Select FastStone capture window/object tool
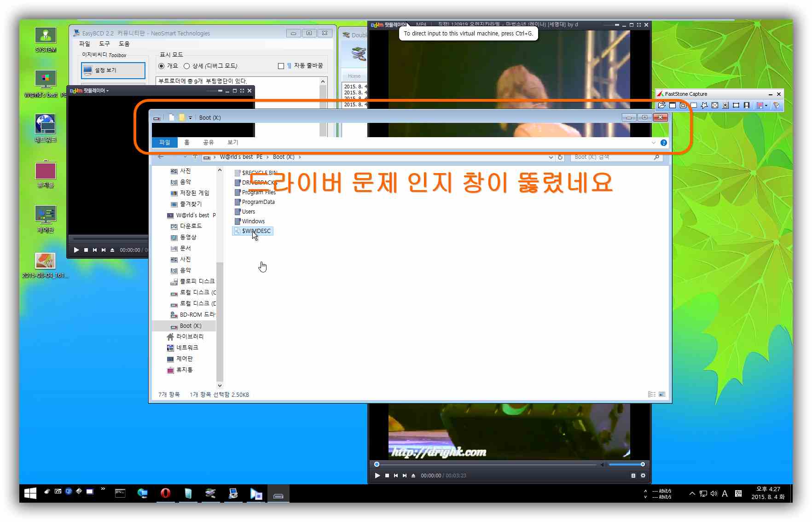Viewport: 812px width, 522px height. pos(683,105)
